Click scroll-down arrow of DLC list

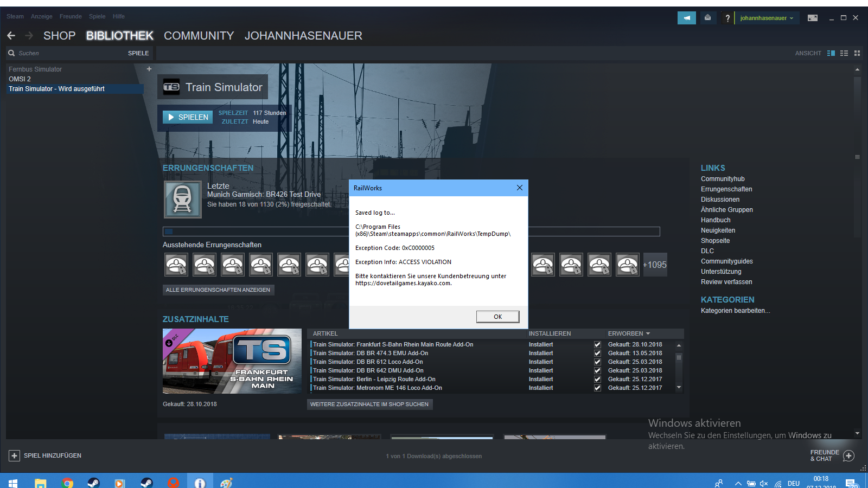pyautogui.click(x=679, y=387)
